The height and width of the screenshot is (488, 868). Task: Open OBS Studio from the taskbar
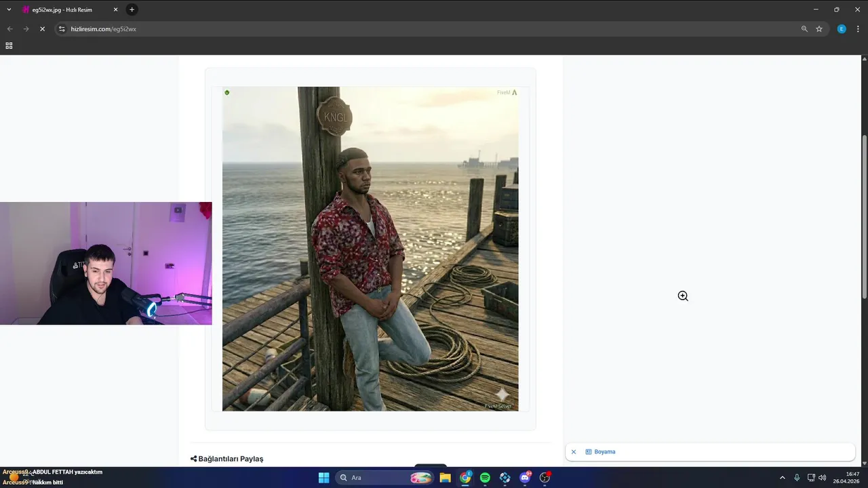point(545,478)
